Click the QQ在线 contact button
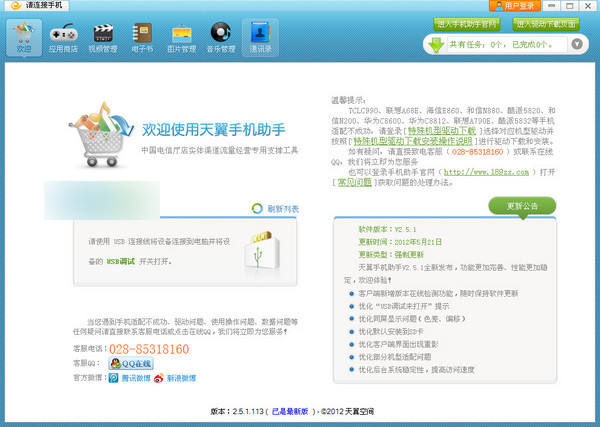Viewport: 600px width, 427px height. 131,363
